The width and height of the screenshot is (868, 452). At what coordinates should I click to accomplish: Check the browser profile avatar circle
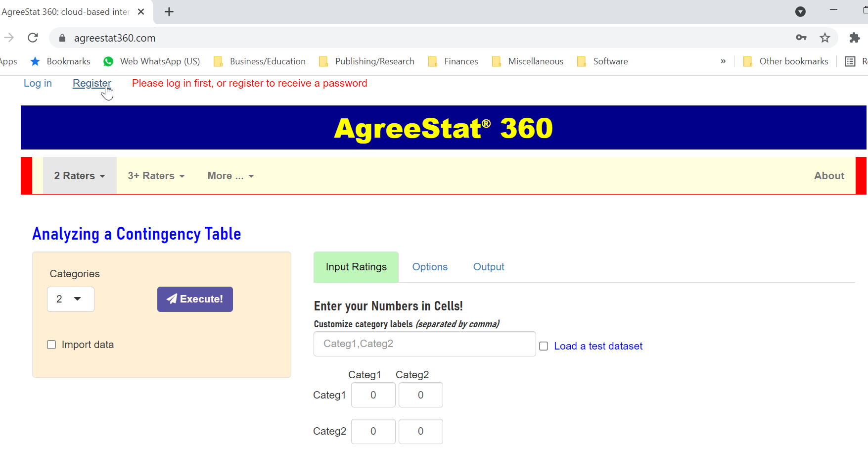point(800,11)
